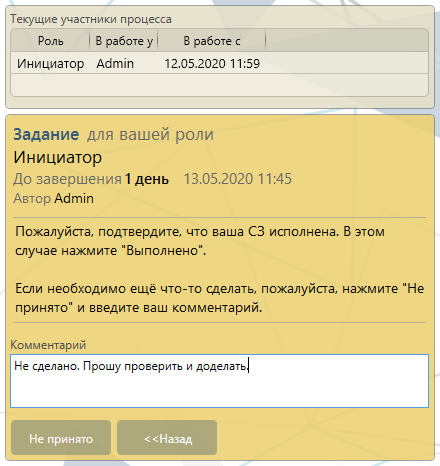This screenshot has width=440, height=466.
Task: Click the "Комментарий" field label
Action: tap(48, 345)
